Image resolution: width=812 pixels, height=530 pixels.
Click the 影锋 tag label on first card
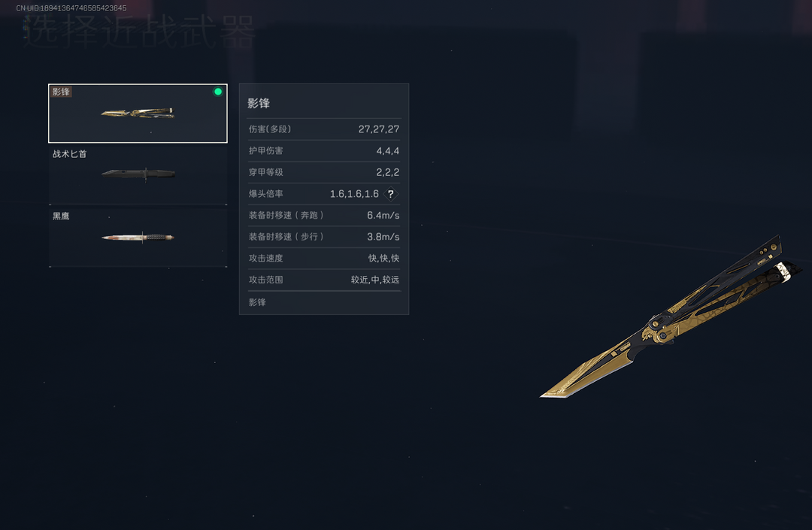[61, 92]
